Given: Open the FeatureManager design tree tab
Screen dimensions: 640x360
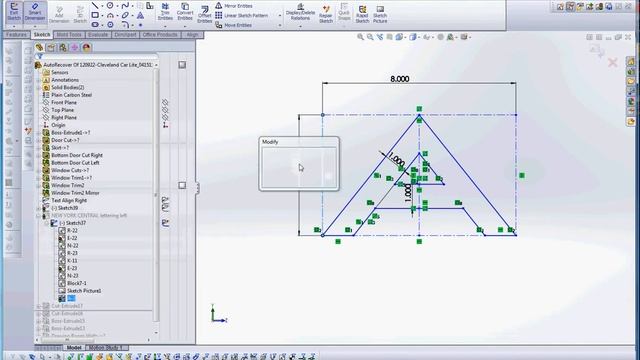Looking at the screenshot, I should (39, 47).
